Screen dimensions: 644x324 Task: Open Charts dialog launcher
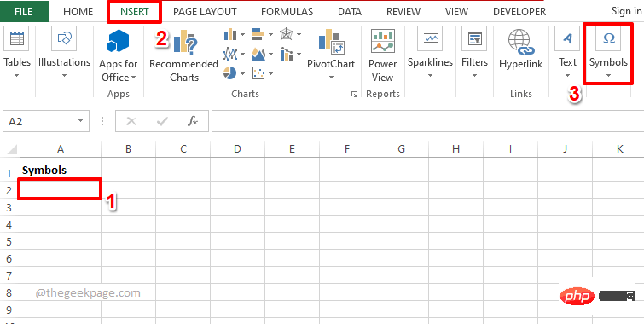(354, 95)
